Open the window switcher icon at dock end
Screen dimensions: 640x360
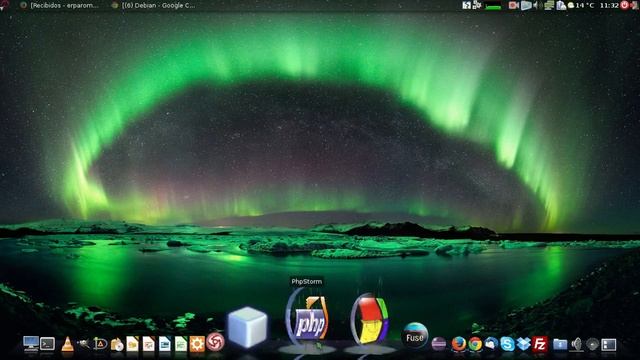(608, 344)
